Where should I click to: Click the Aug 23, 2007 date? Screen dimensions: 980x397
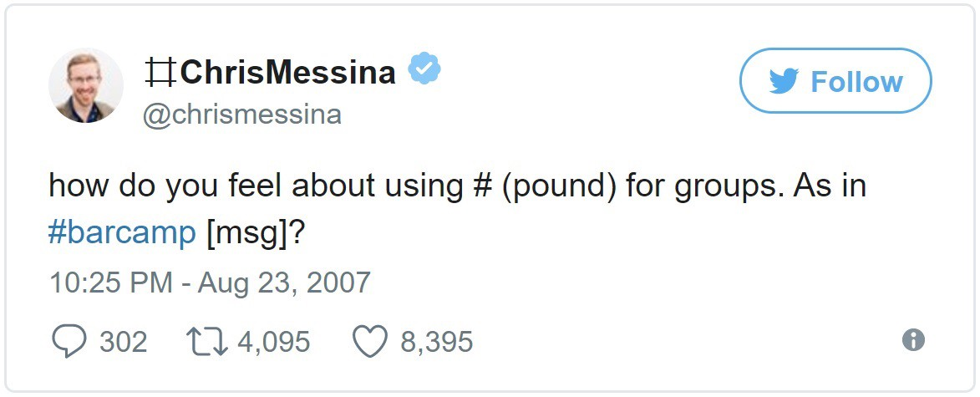tap(284, 282)
